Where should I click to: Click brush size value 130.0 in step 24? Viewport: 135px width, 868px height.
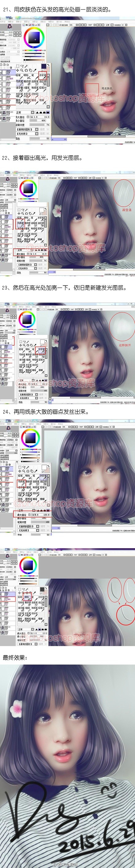pos(46,515)
